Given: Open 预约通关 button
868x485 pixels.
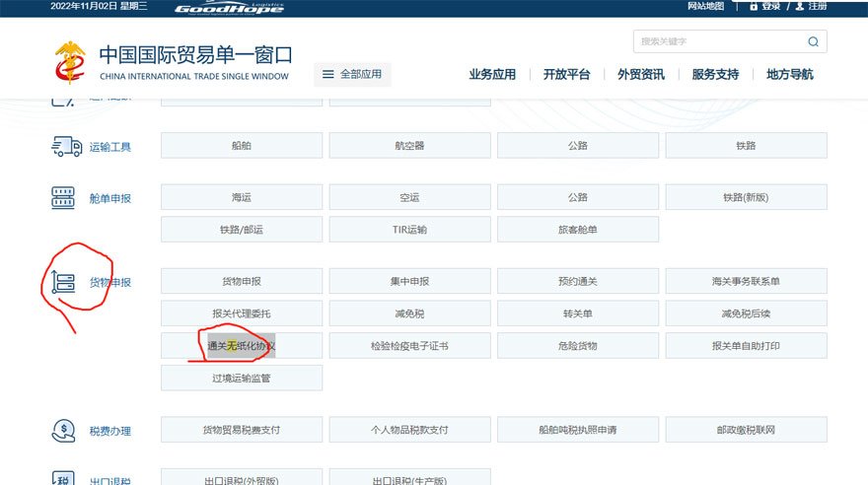Looking at the screenshot, I should click(578, 282).
